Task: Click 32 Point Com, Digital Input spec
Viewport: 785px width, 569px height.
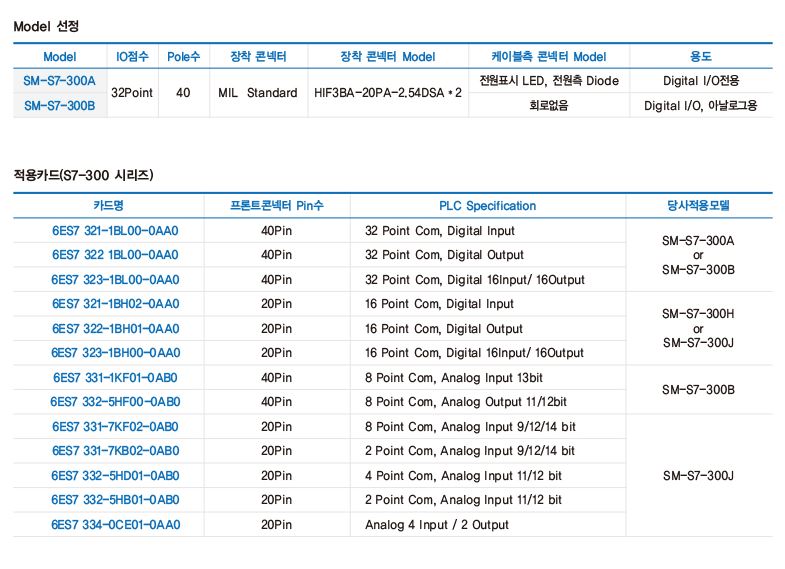Action: (440, 231)
